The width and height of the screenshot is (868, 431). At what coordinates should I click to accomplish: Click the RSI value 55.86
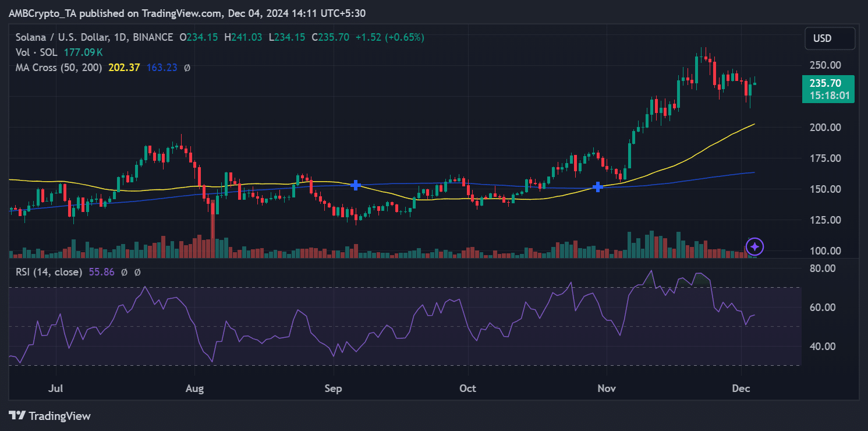coord(102,272)
